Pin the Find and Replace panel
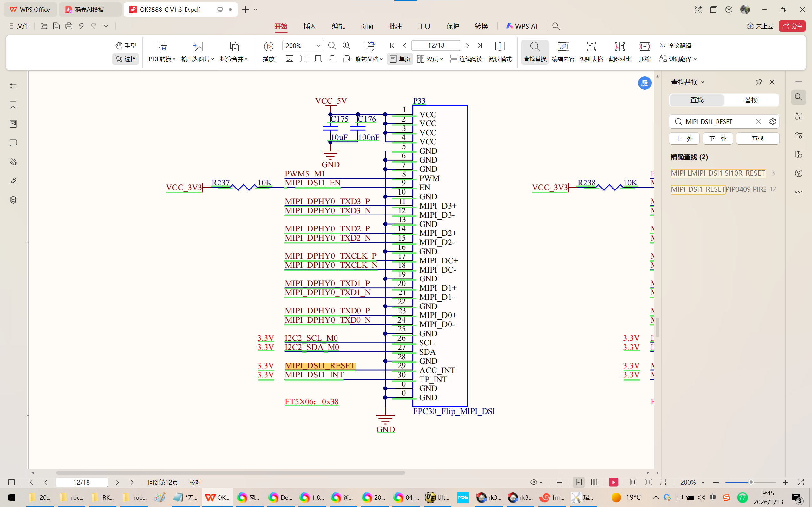Image resolution: width=812 pixels, height=507 pixels. (759, 82)
